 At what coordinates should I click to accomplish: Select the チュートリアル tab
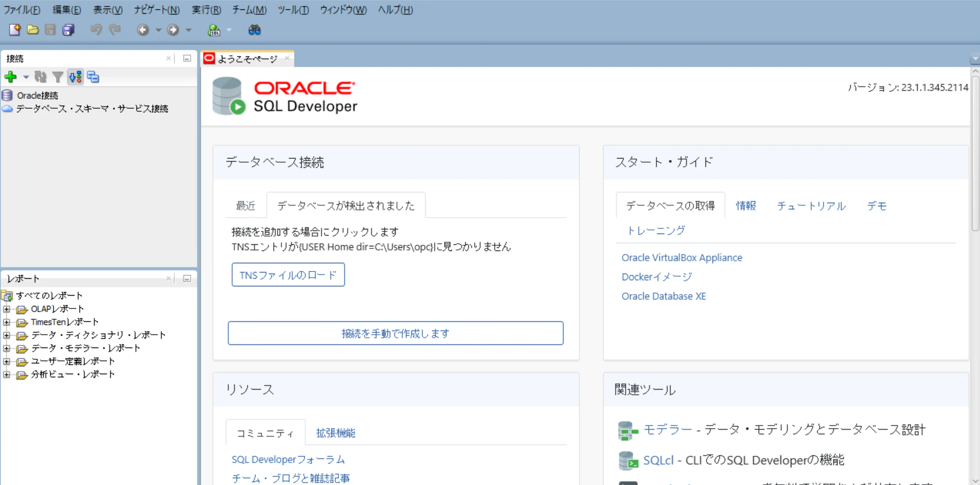[x=811, y=206]
